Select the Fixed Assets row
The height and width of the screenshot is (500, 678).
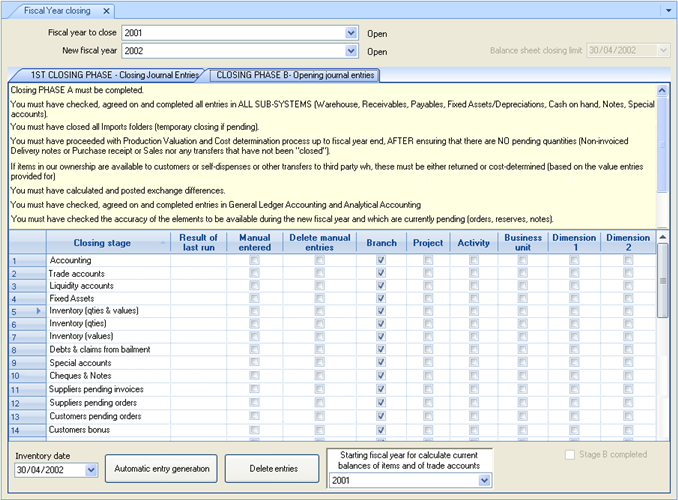click(332, 298)
